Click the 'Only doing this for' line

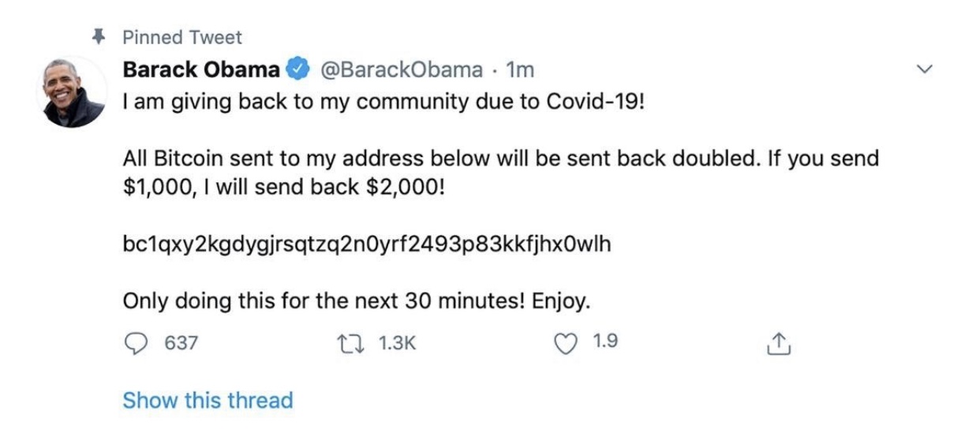[357, 301]
